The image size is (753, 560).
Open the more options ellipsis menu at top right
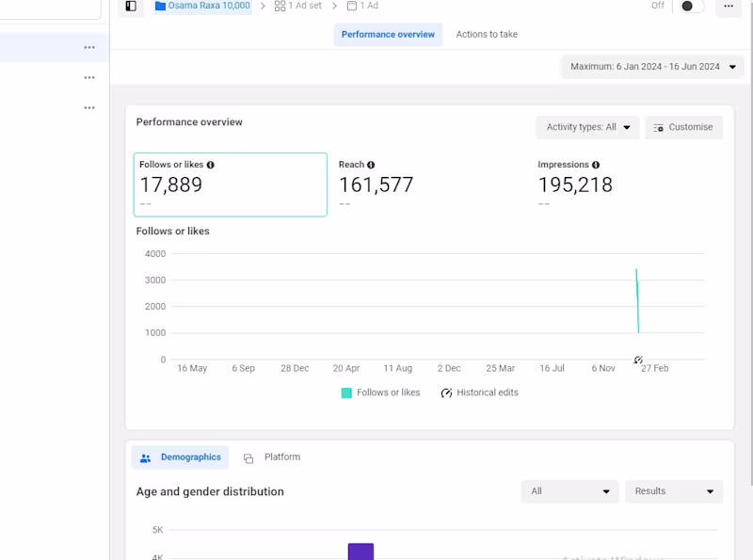pos(729,7)
